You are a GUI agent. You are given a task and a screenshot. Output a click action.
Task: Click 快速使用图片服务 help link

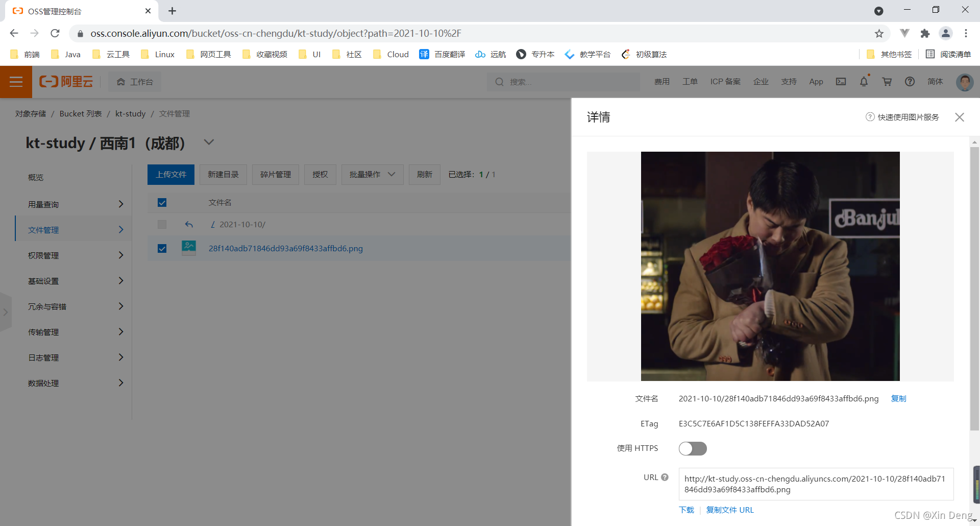click(902, 117)
